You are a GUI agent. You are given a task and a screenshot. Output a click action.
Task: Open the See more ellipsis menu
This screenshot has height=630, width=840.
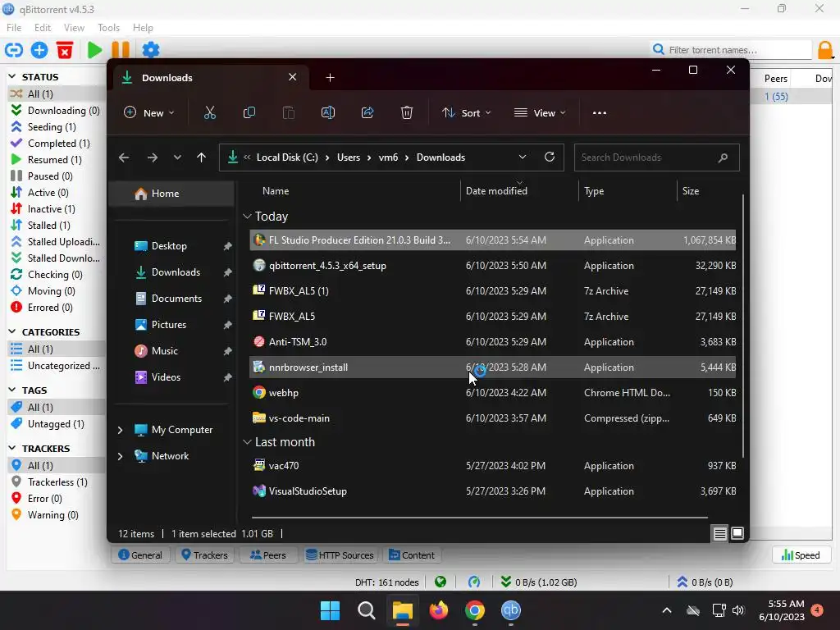(x=600, y=113)
